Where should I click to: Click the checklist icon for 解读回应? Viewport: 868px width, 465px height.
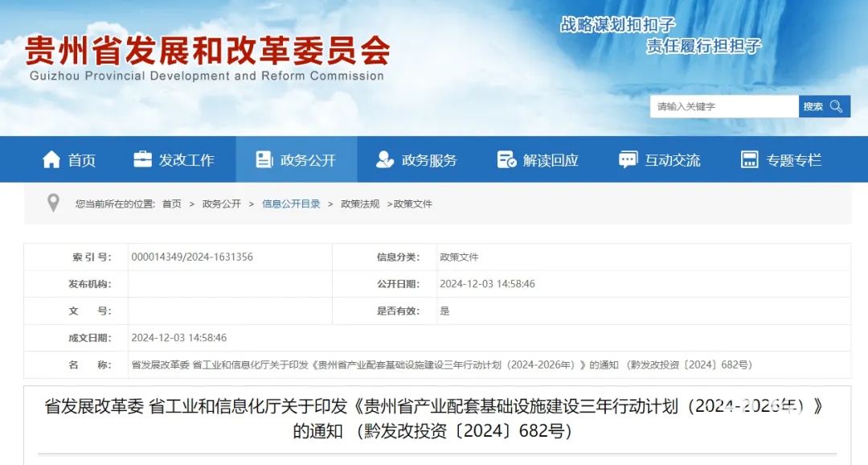click(x=506, y=159)
